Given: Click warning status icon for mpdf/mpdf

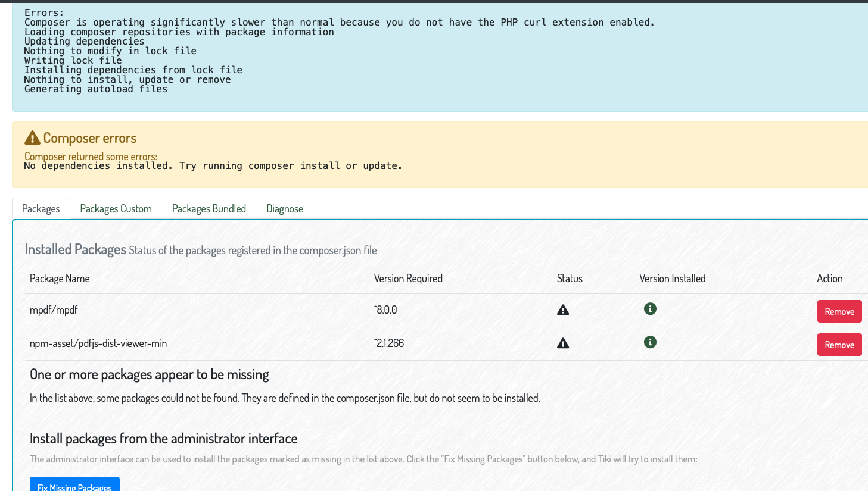Looking at the screenshot, I should click(563, 310).
